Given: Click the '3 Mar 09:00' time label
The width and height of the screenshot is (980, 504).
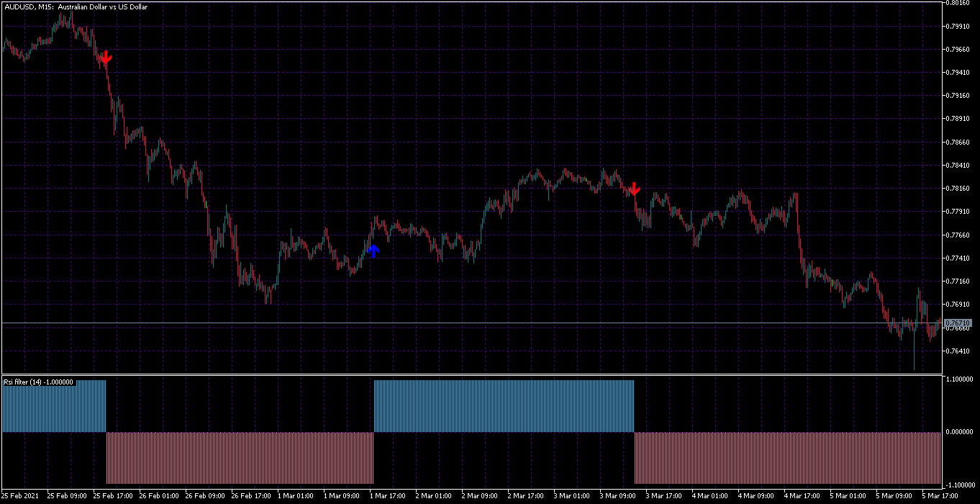Looking at the screenshot, I should pos(620,496).
